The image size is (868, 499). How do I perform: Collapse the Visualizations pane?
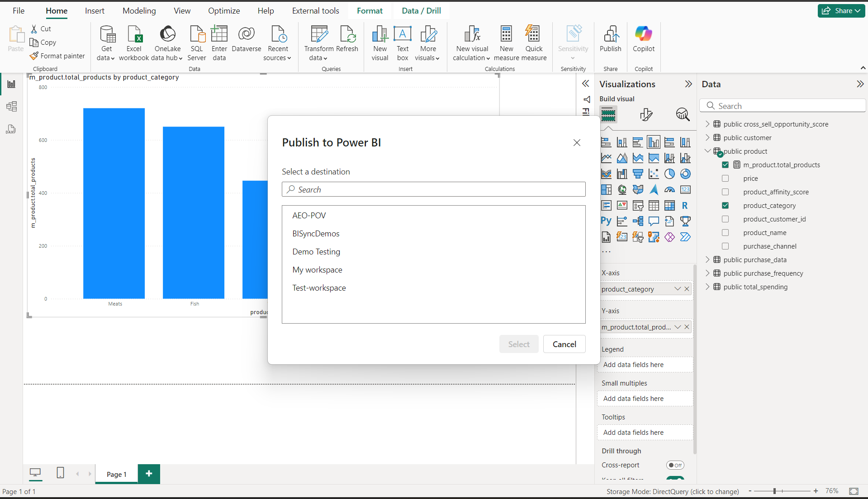(x=688, y=84)
